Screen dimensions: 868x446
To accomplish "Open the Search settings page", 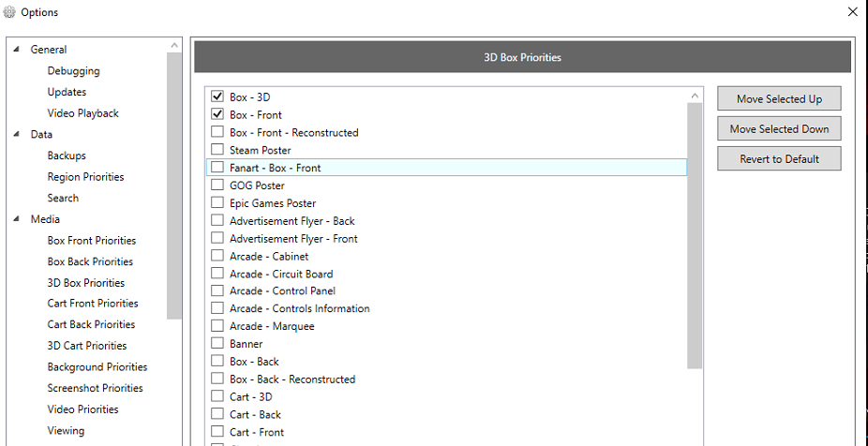I will (63, 198).
